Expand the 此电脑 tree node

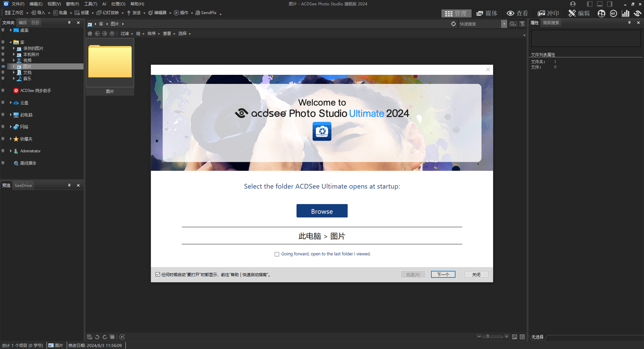coord(10,114)
